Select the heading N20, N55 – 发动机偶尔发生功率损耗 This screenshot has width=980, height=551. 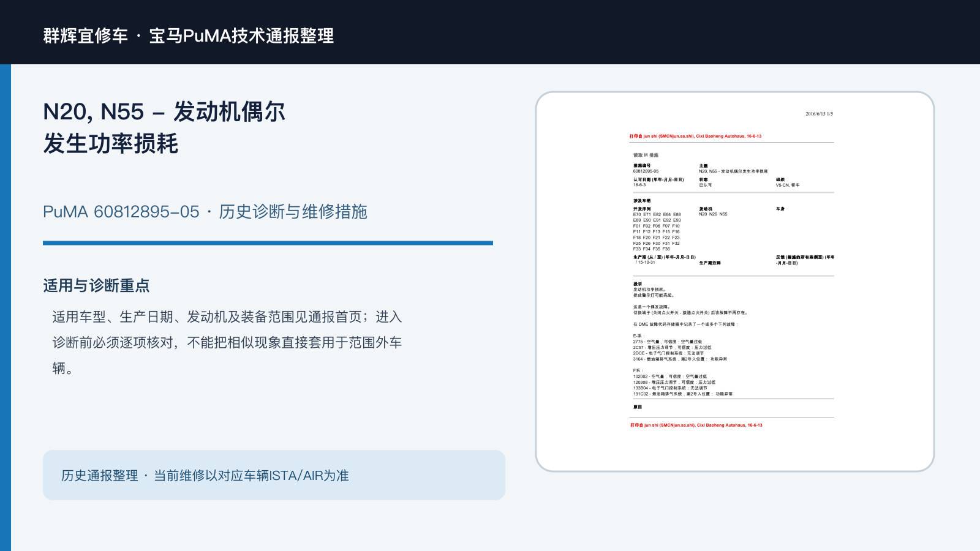(164, 127)
